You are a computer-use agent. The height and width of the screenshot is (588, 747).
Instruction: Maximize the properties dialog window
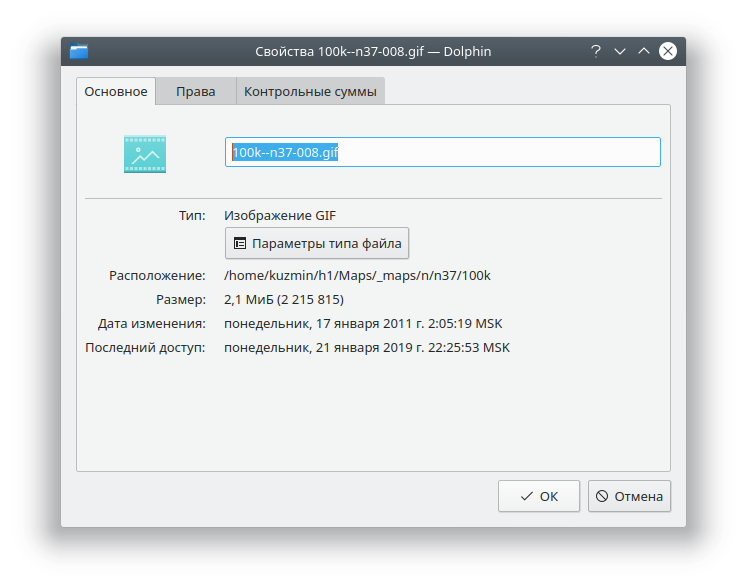644,51
